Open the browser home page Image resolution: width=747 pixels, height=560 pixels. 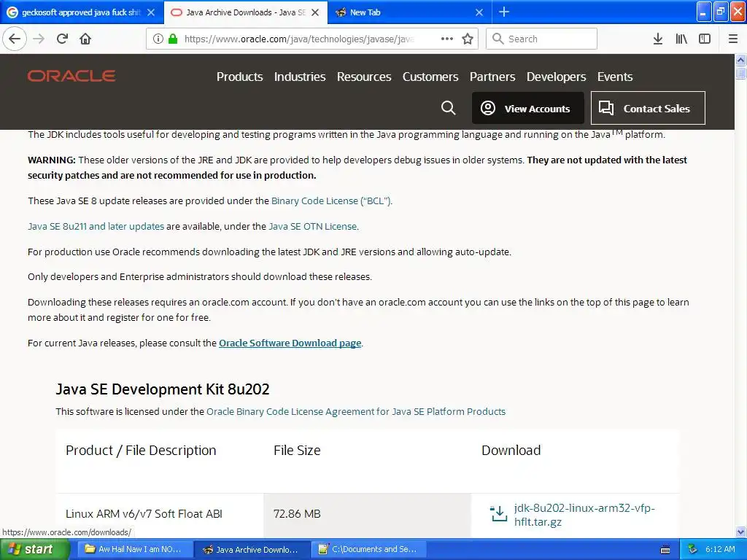click(85, 39)
